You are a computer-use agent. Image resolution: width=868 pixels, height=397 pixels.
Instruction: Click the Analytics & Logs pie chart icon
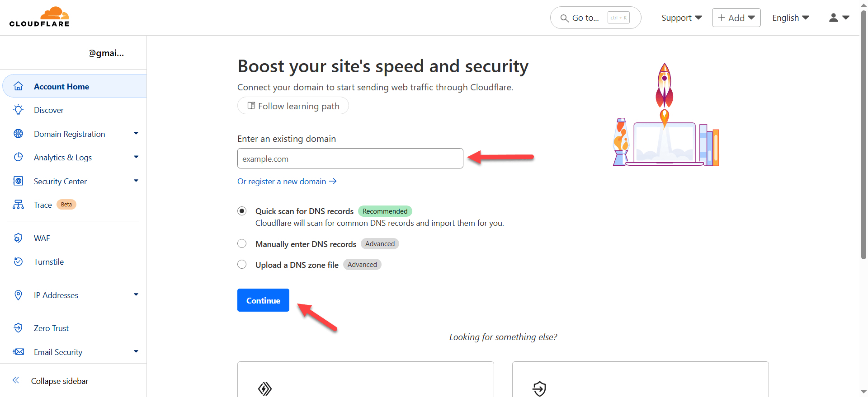click(18, 157)
